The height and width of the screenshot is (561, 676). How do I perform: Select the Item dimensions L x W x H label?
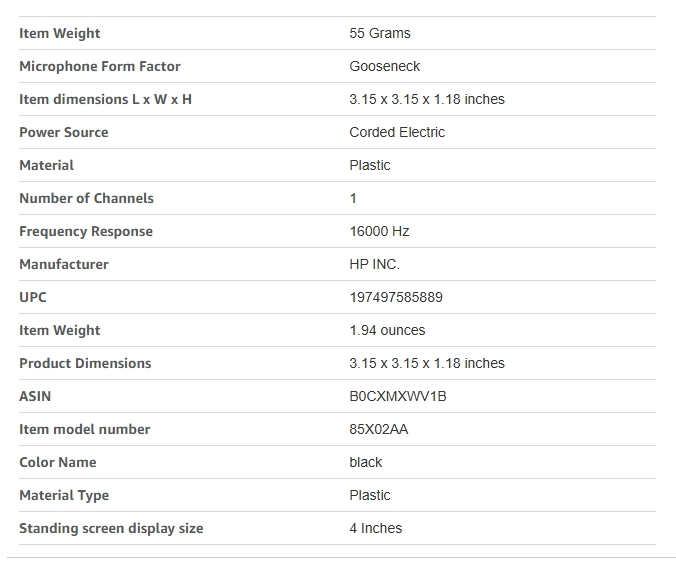[x=106, y=99]
